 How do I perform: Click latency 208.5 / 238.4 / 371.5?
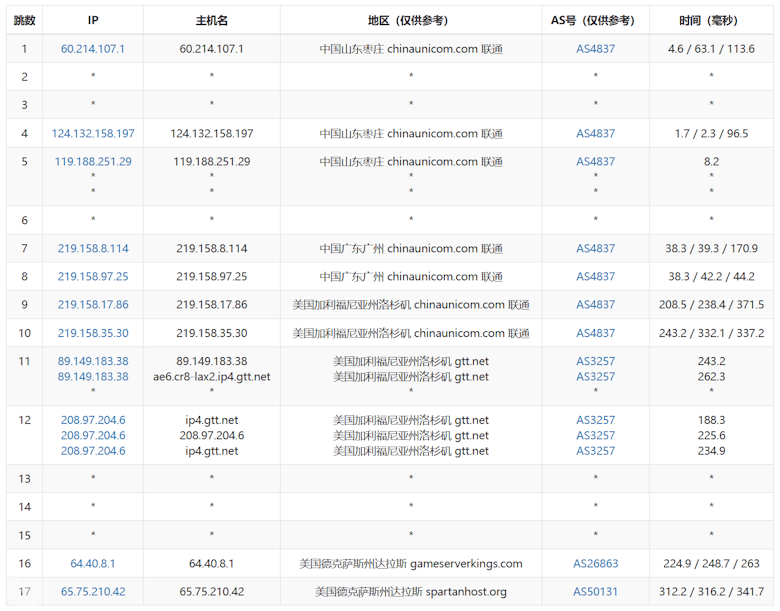point(711,305)
